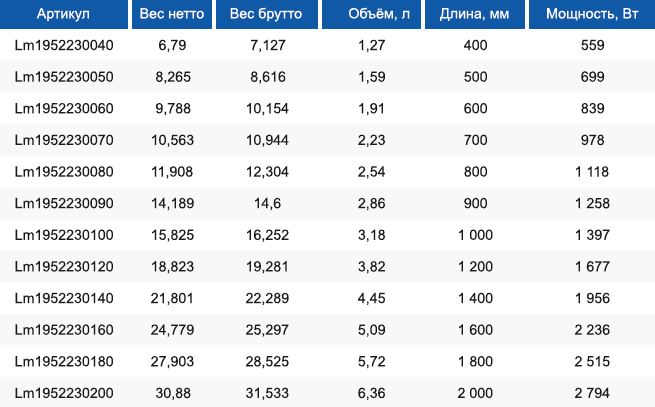Select article Lm1952230100

[x=64, y=235]
